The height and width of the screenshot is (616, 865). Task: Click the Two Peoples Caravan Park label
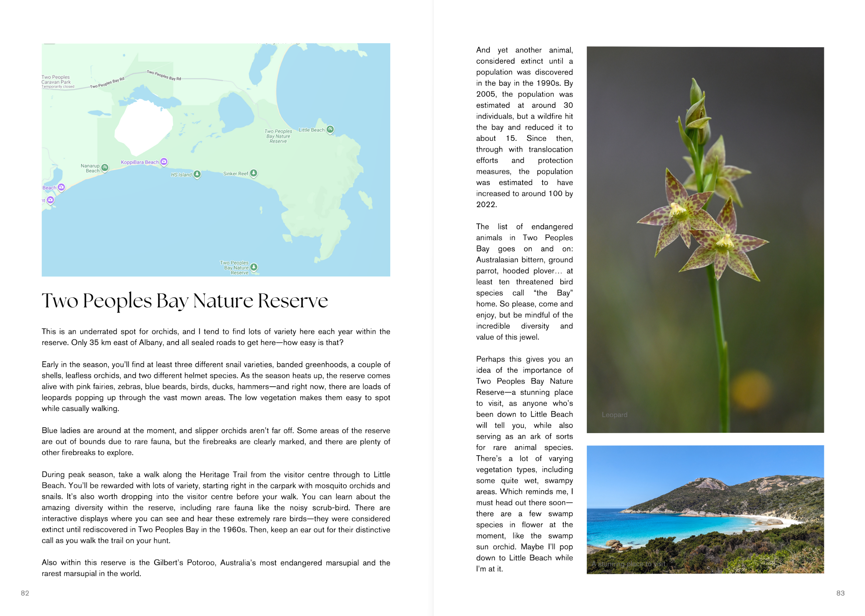point(56,80)
